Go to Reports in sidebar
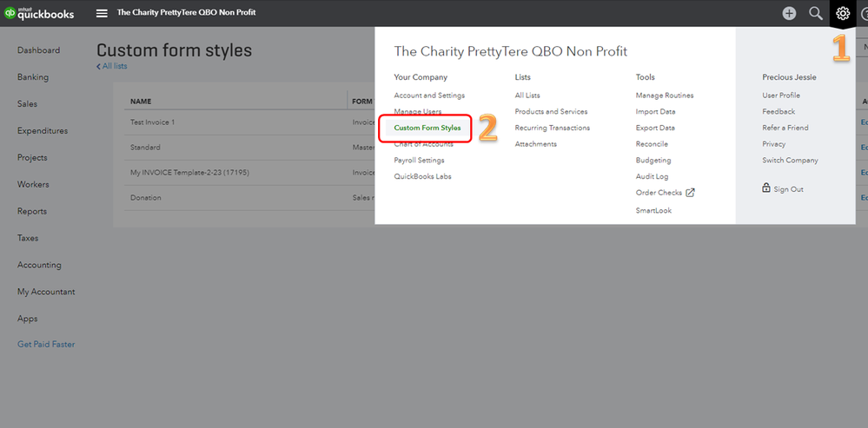 33,211
